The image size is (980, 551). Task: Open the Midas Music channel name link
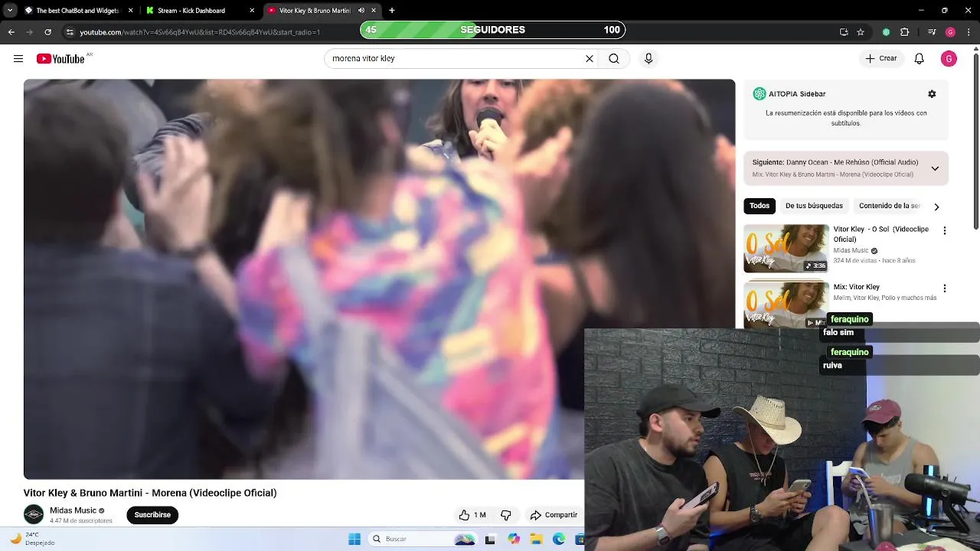(x=73, y=510)
